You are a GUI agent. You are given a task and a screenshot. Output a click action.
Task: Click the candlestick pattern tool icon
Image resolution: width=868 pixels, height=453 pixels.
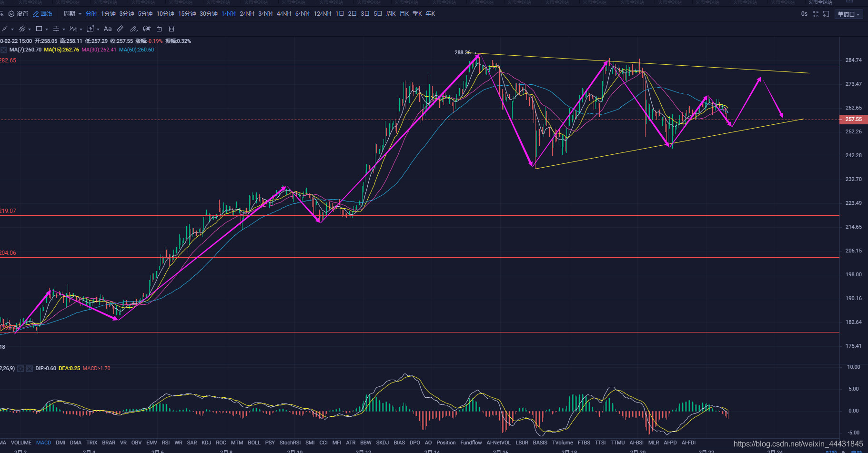(x=147, y=29)
